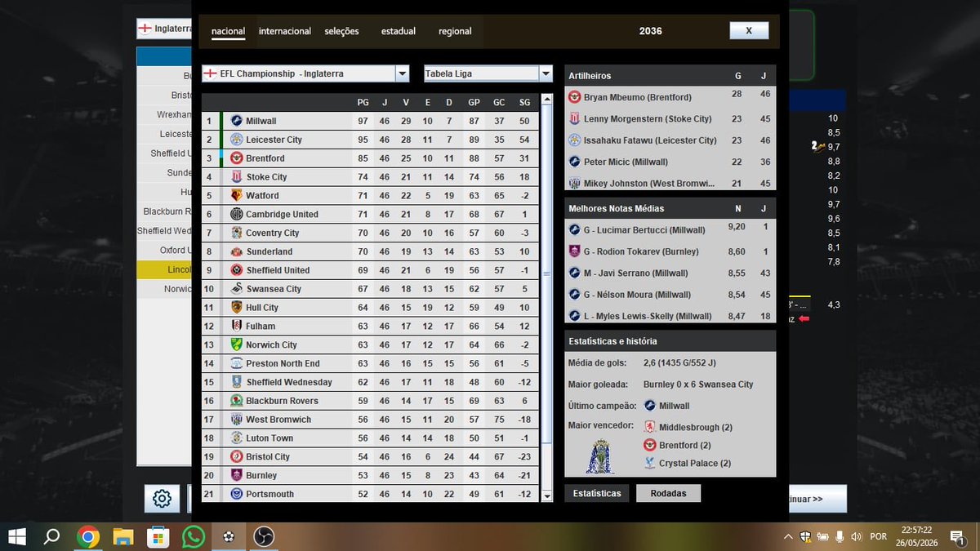Select the Rodadas tab at bottom
The image size is (980, 551).
point(668,493)
